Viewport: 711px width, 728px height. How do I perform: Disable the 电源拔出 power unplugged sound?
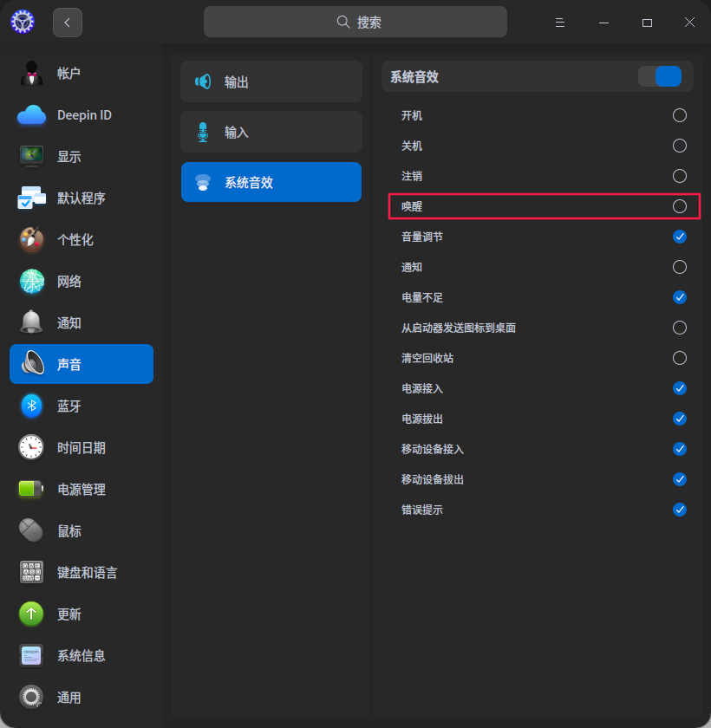pos(680,419)
